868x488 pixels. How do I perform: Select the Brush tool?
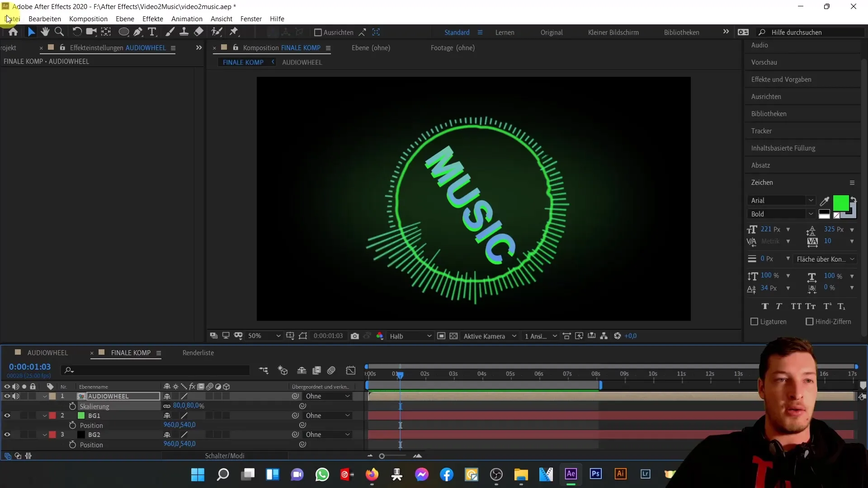pyautogui.click(x=170, y=32)
